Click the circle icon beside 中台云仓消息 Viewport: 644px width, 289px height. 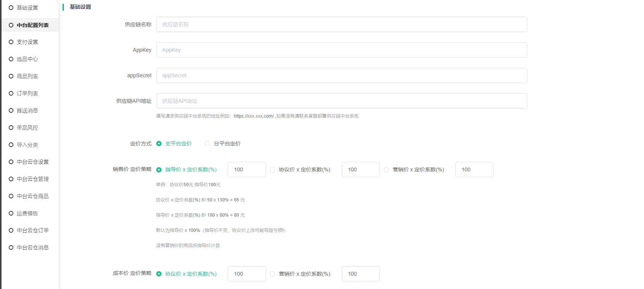coord(11,247)
